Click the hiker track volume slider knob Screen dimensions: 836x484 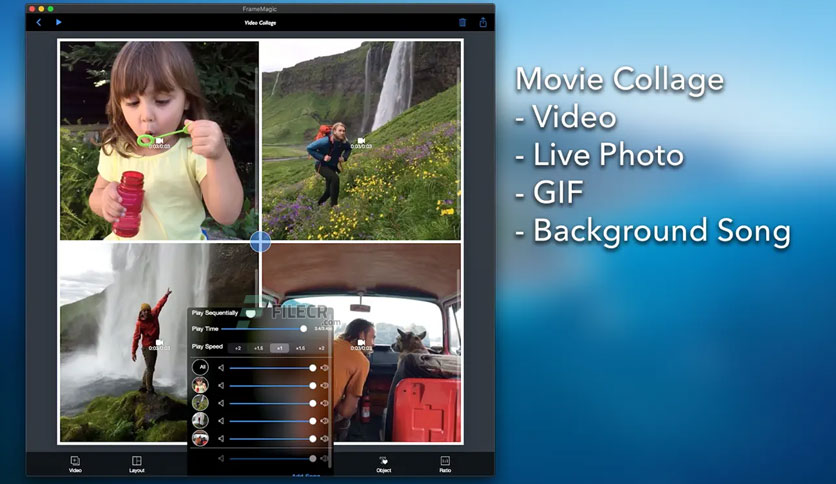pos(312,403)
